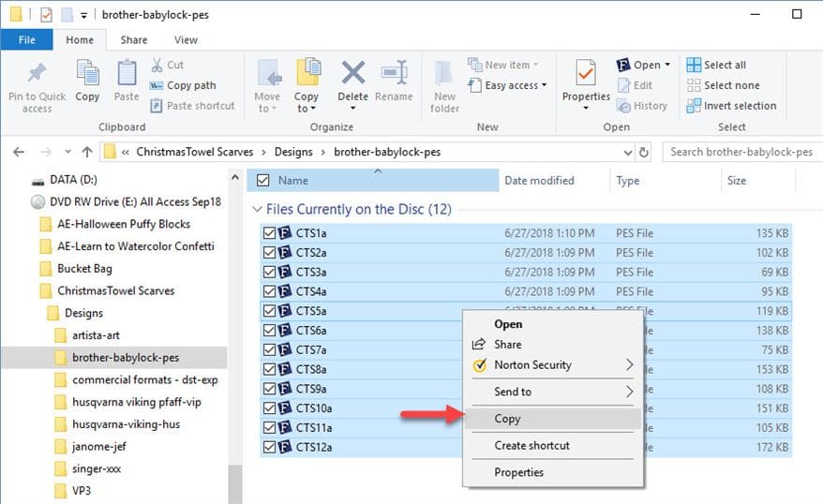Refresh the folder view

click(643, 153)
